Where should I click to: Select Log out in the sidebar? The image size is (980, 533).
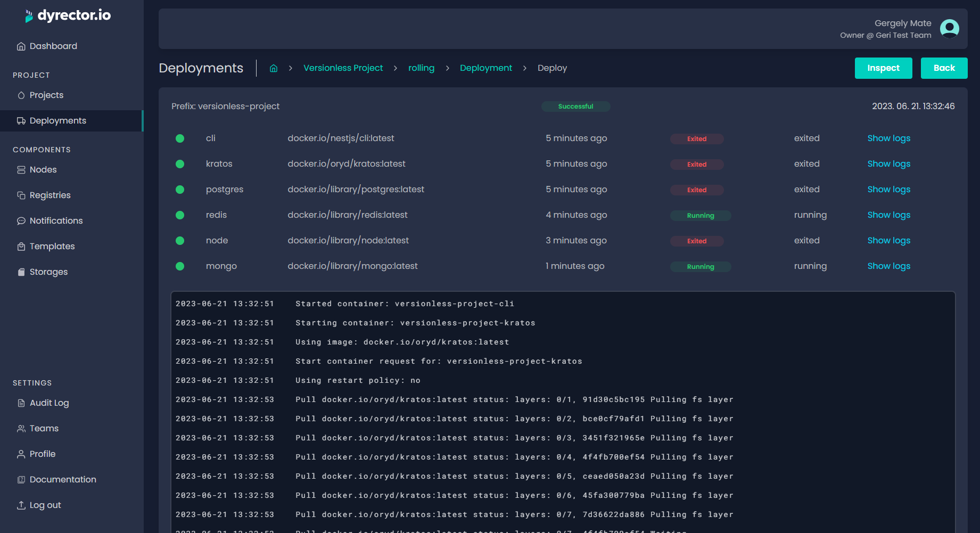tap(45, 505)
